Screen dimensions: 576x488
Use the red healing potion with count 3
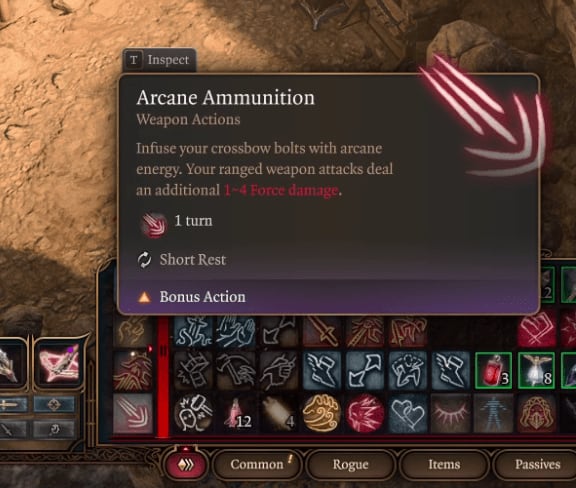tap(494, 370)
